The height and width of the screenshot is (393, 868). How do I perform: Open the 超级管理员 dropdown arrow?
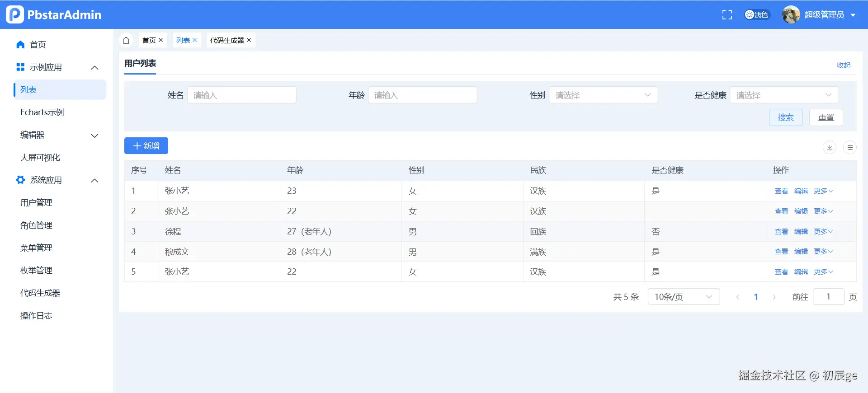(x=853, y=15)
